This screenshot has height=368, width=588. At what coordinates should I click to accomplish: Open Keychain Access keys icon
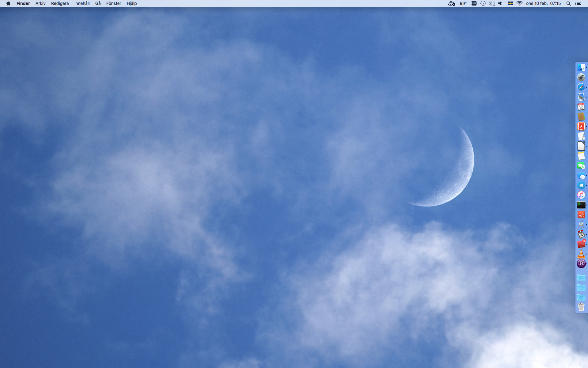pyautogui.click(x=581, y=224)
